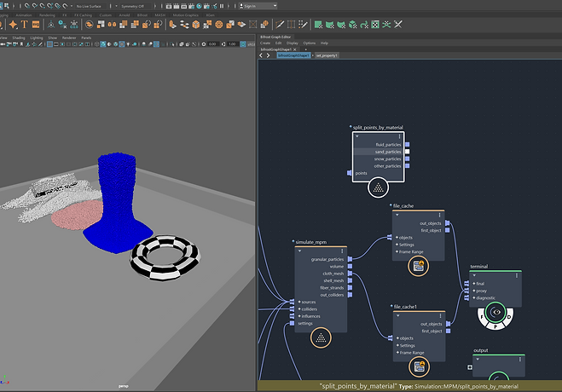Click the green crossed-lines icon beside the UV editor
The image size is (562, 392).
coord(386,25)
